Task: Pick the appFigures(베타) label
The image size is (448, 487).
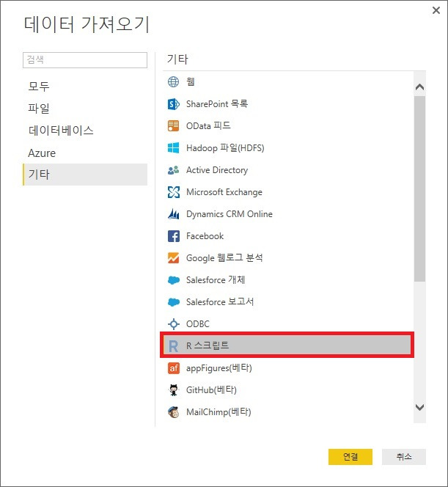Action: coord(219,368)
